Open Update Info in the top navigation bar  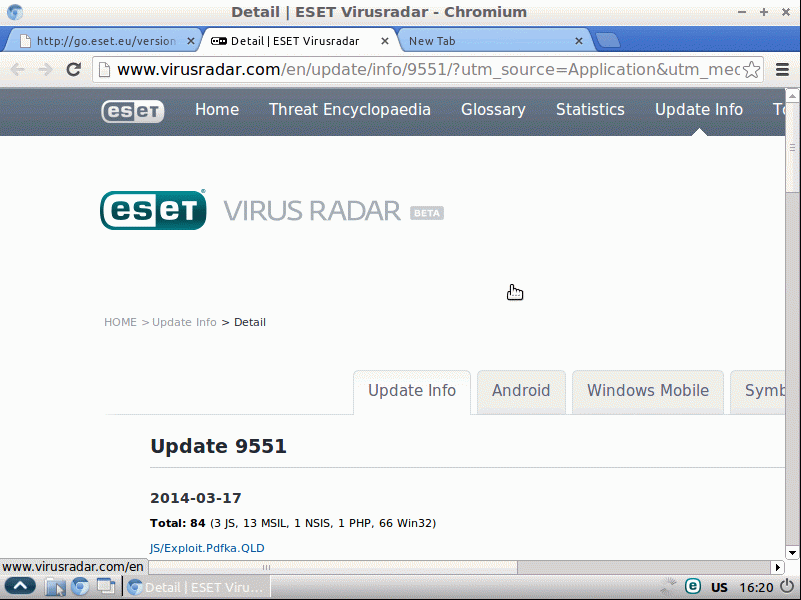click(699, 109)
